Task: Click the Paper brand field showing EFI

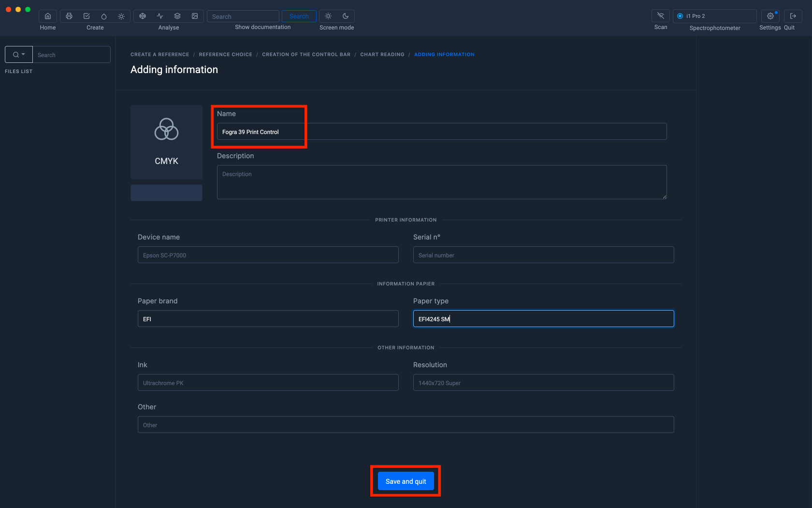Action: coord(268,319)
